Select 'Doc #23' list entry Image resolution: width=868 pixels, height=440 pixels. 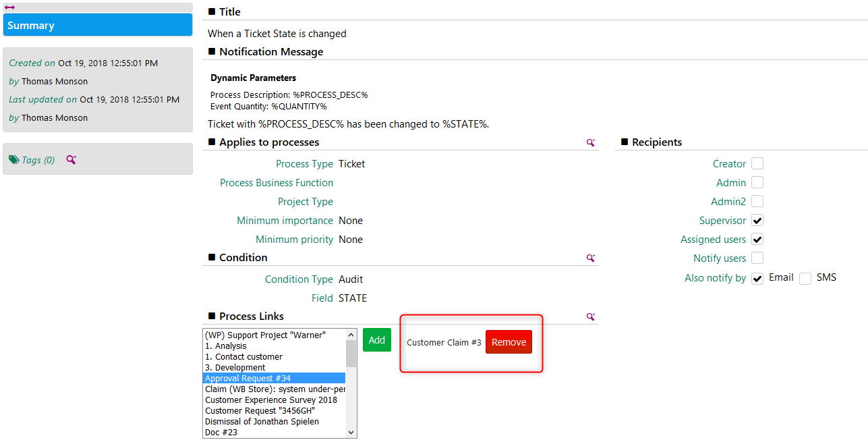pyautogui.click(x=274, y=433)
